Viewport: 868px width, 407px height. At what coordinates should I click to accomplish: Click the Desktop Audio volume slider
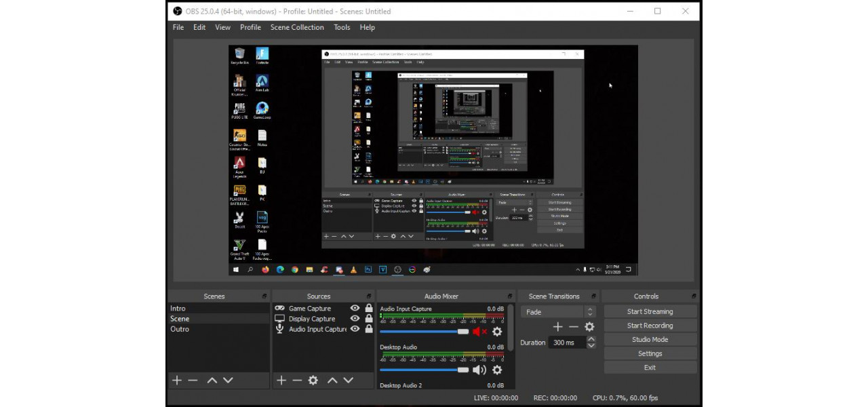coord(424,370)
